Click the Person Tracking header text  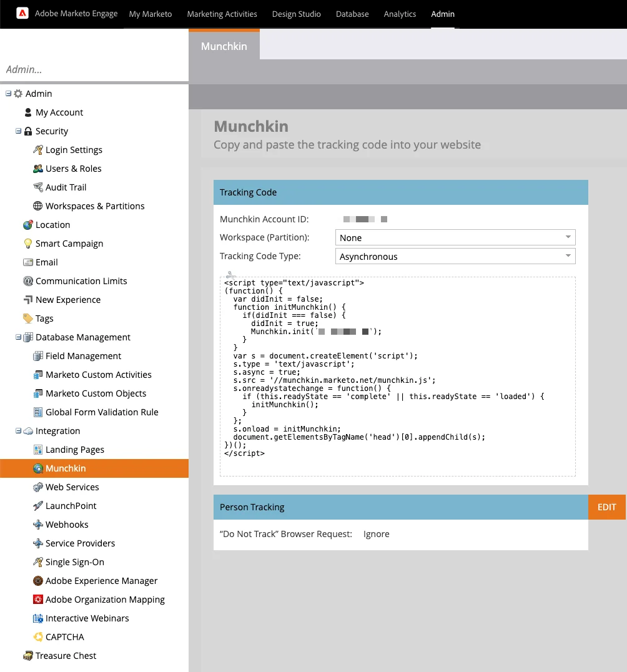point(252,507)
